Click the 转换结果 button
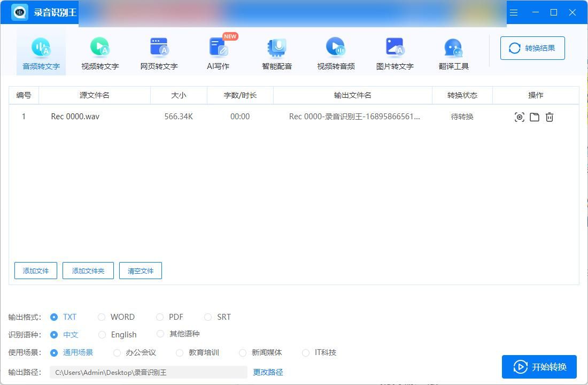 click(x=532, y=48)
